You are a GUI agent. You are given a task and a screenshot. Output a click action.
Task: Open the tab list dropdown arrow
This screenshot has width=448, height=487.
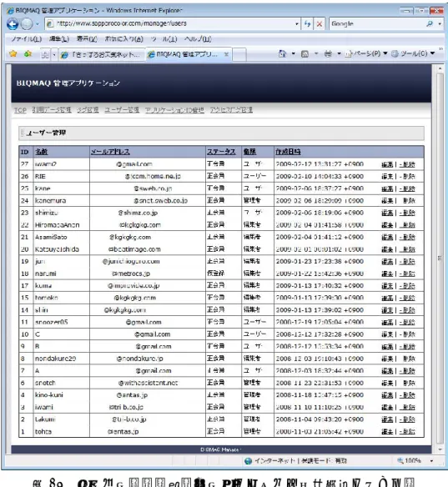(54, 55)
